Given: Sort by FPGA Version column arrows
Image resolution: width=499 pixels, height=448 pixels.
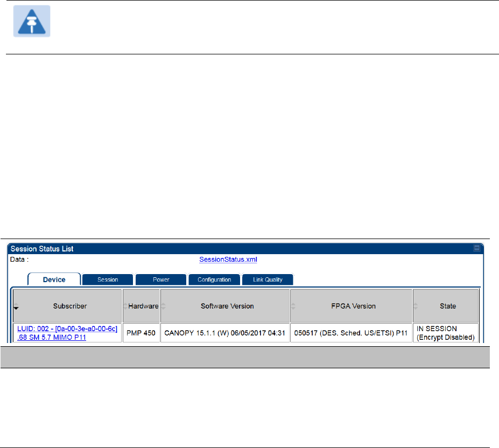Looking at the screenshot, I should coord(293,306).
